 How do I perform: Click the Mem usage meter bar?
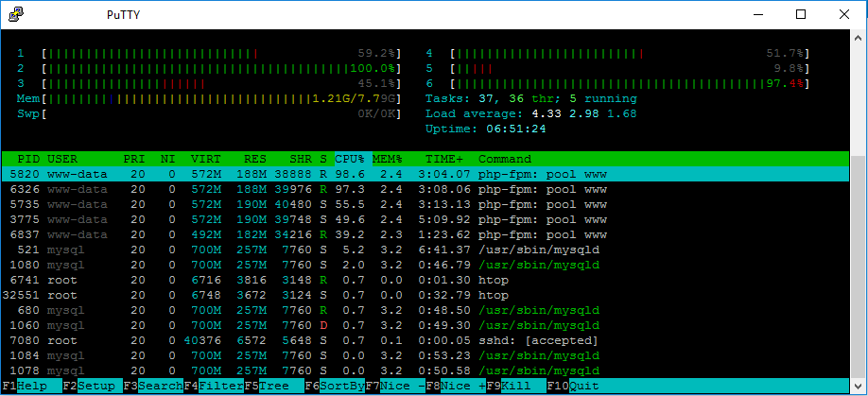[x=221, y=99]
